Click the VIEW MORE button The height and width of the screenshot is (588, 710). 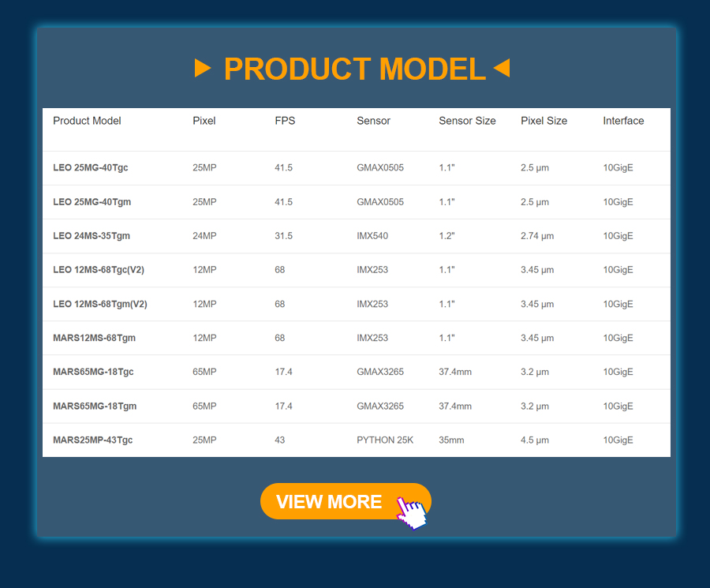(x=346, y=501)
